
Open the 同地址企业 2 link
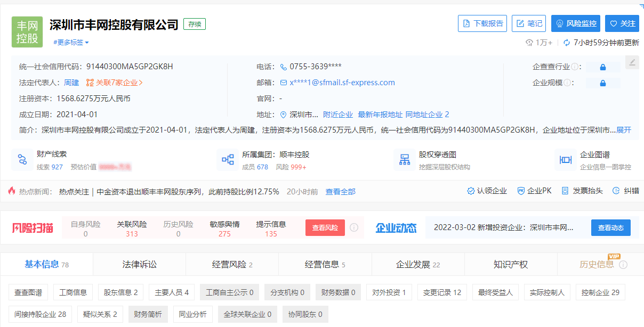tap(427, 115)
